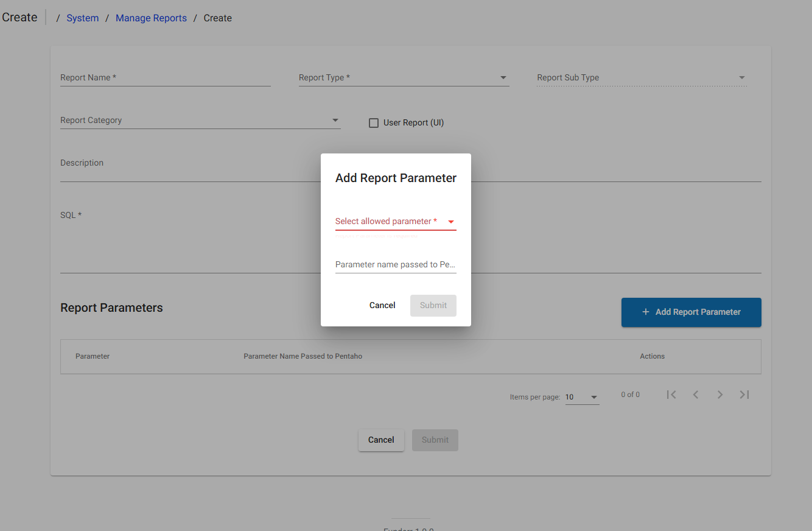Navigate to System via the breadcrumb
812x531 pixels.
[82, 18]
